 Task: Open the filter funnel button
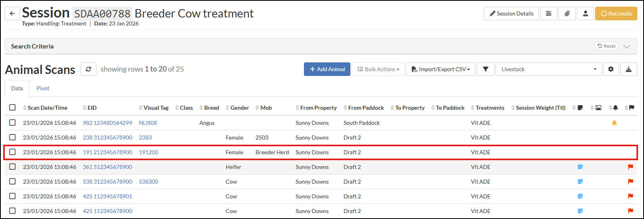coord(485,69)
